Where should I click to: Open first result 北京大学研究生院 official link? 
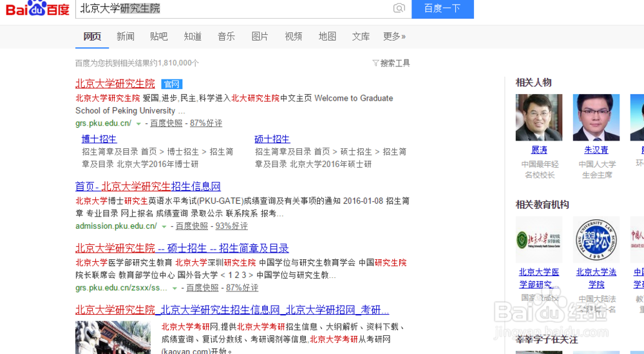click(x=115, y=84)
